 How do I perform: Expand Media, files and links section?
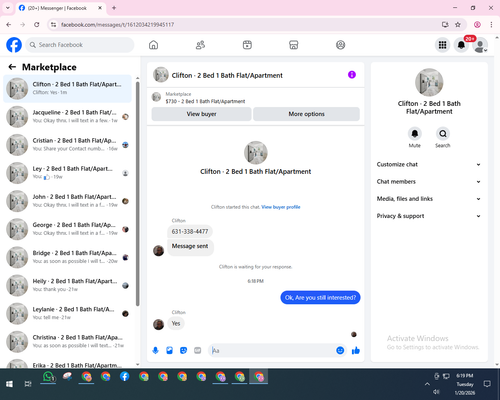[x=429, y=199]
